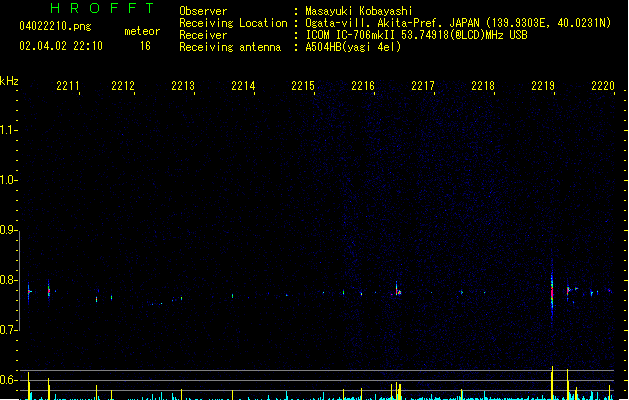Click time marker 2218
This screenshot has width=629, height=400.
tap(483, 86)
